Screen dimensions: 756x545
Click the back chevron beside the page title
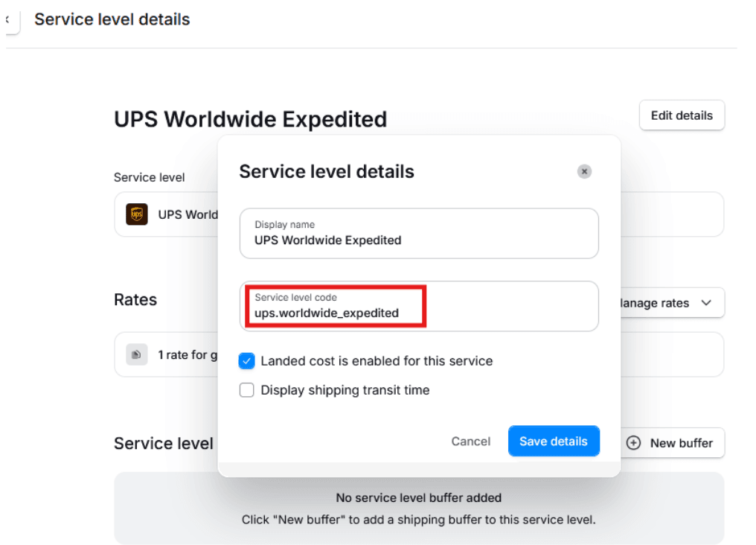coord(9,19)
